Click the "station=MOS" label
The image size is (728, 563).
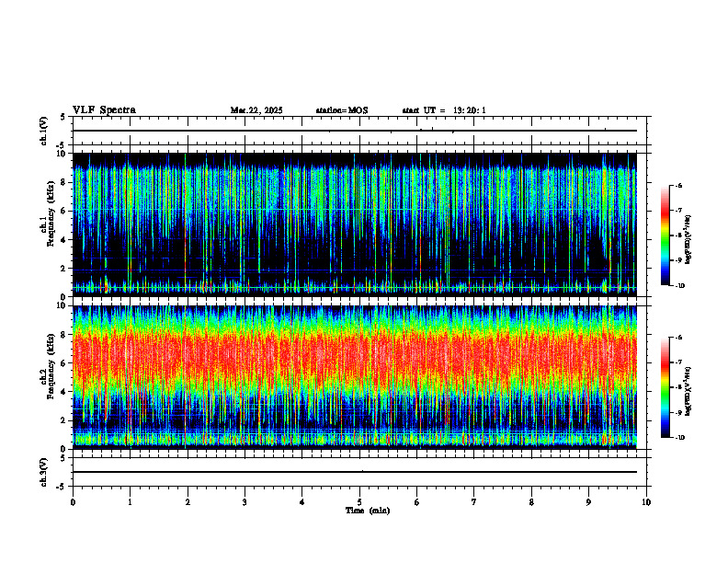[342, 110]
